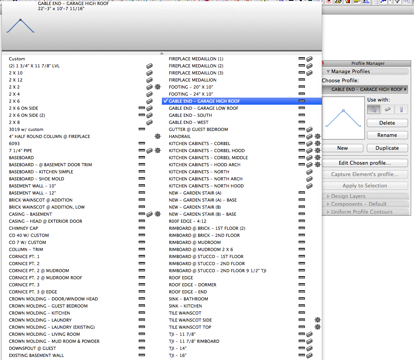The image size is (416, 360).
Task: Select CORNICE PT. 2 @ MUDROOM ROOF
Action: [45, 278]
